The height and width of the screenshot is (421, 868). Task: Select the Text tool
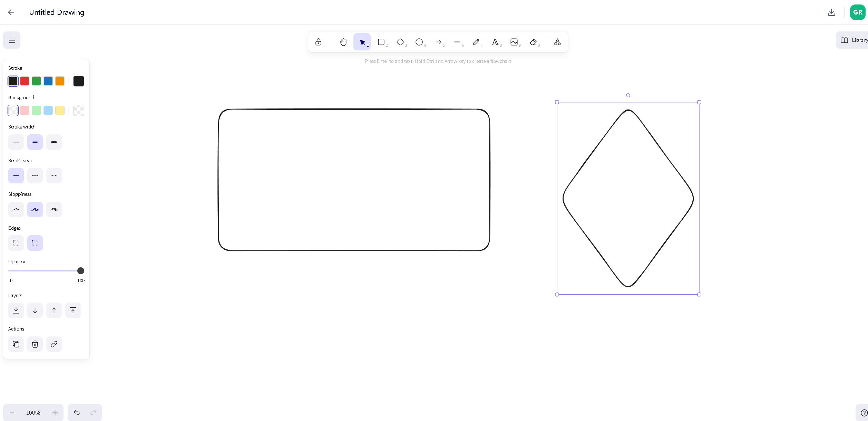(x=495, y=42)
